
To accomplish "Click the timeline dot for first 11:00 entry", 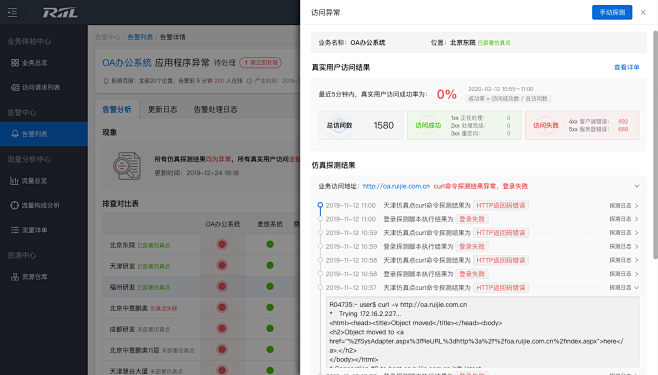I will click(x=320, y=205).
